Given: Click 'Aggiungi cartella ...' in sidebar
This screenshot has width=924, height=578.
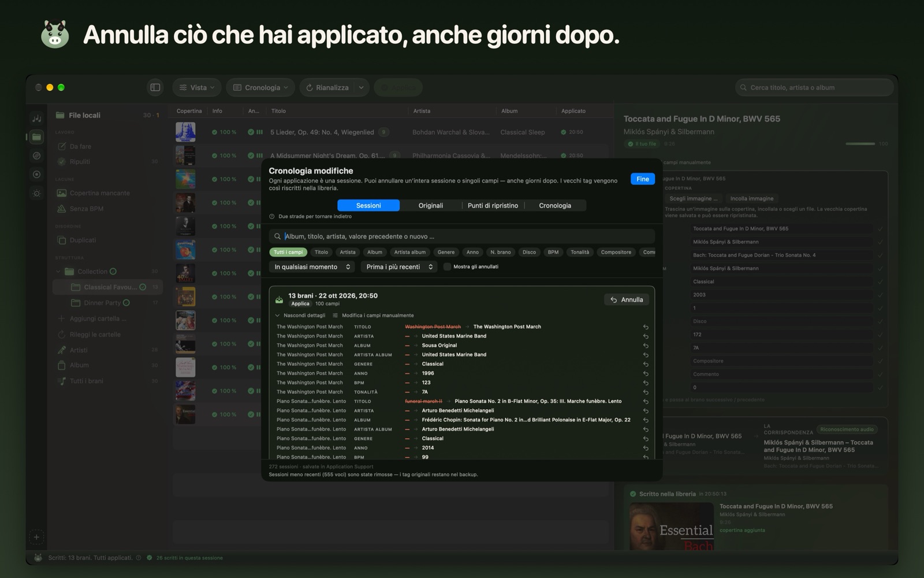Looking at the screenshot, I should [x=92, y=318].
